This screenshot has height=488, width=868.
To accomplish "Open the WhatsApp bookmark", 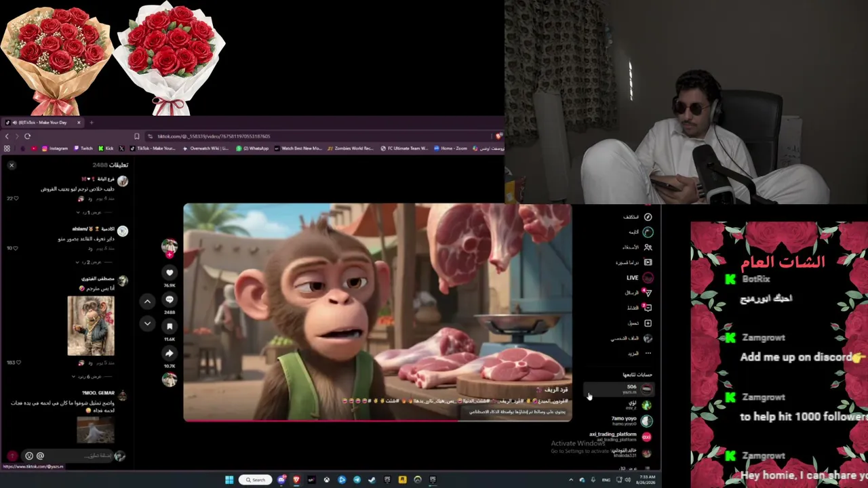I will pos(252,148).
